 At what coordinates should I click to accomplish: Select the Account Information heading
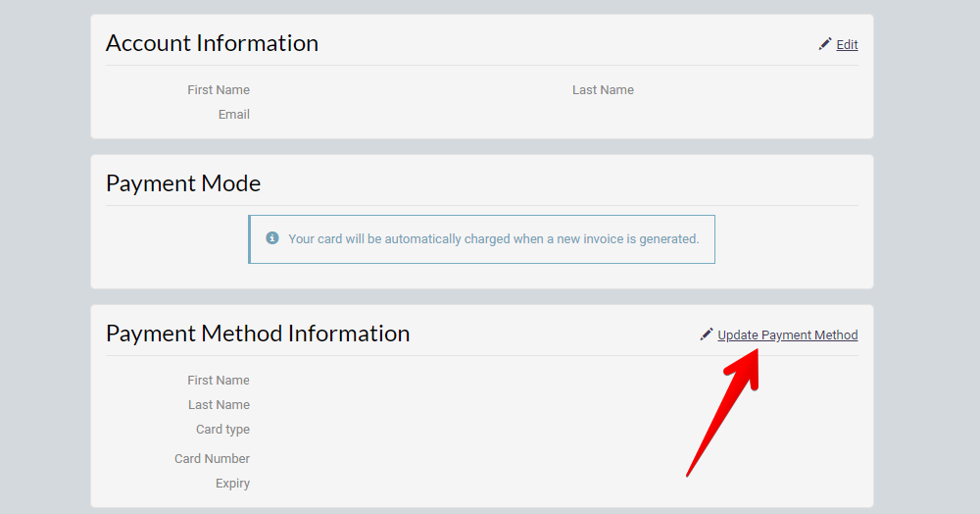point(212,43)
